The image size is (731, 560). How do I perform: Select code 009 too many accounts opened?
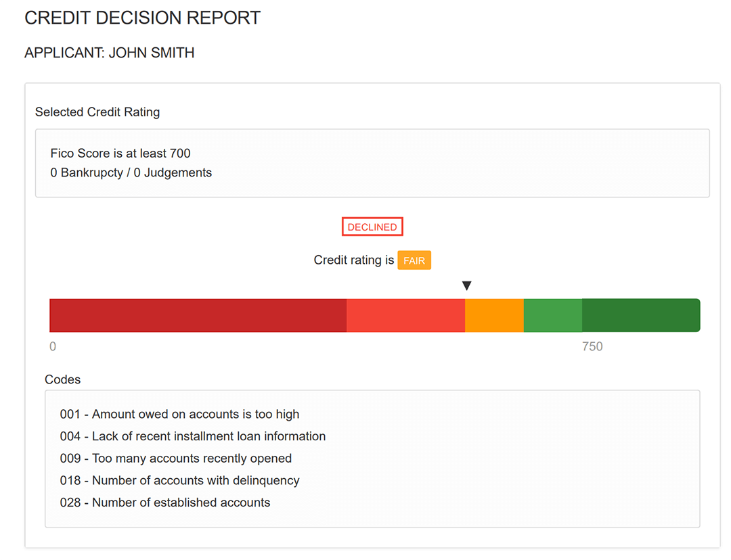(176, 459)
